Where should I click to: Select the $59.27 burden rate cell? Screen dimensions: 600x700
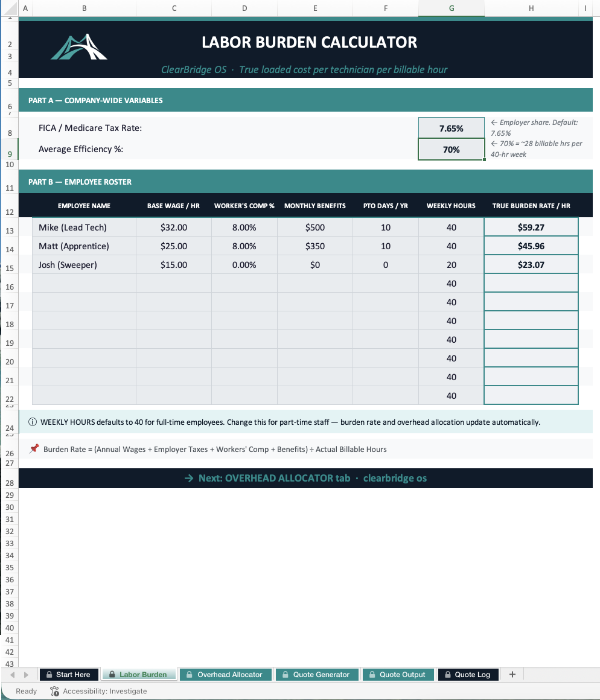531,227
